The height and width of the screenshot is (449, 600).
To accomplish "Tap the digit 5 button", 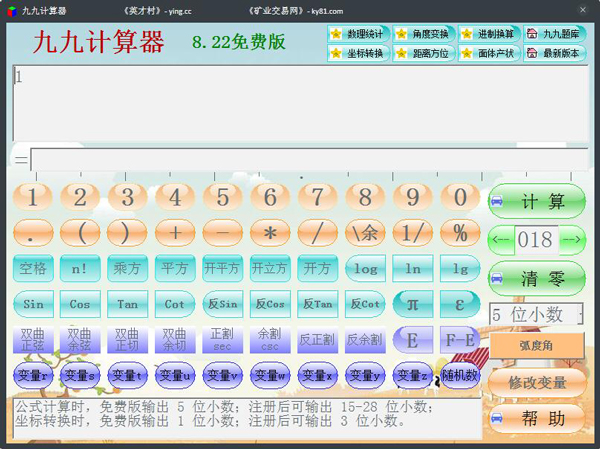I will pyautogui.click(x=223, y=197).
